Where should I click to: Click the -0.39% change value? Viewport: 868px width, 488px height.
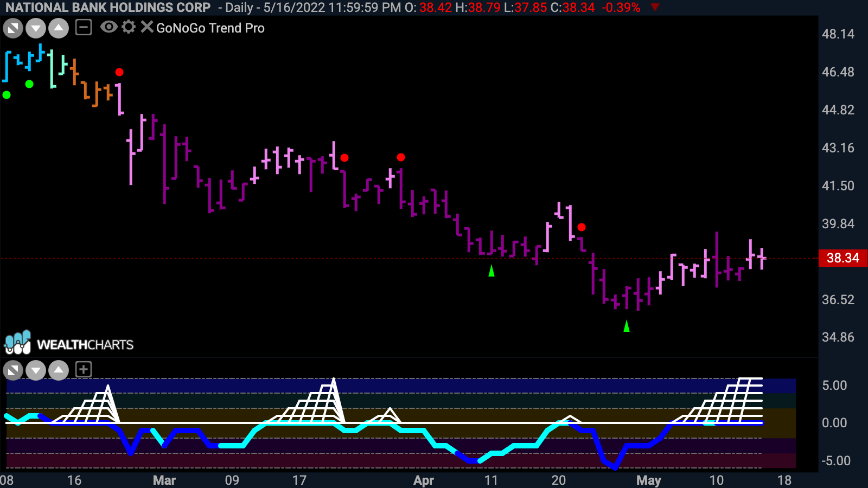pyautogui.click(x=621, y=8)
